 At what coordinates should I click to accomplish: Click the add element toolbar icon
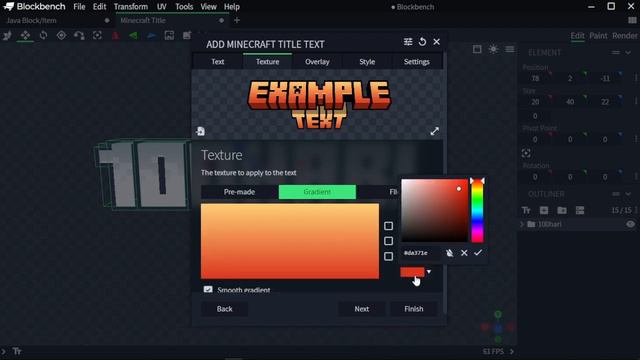(187, 36)
